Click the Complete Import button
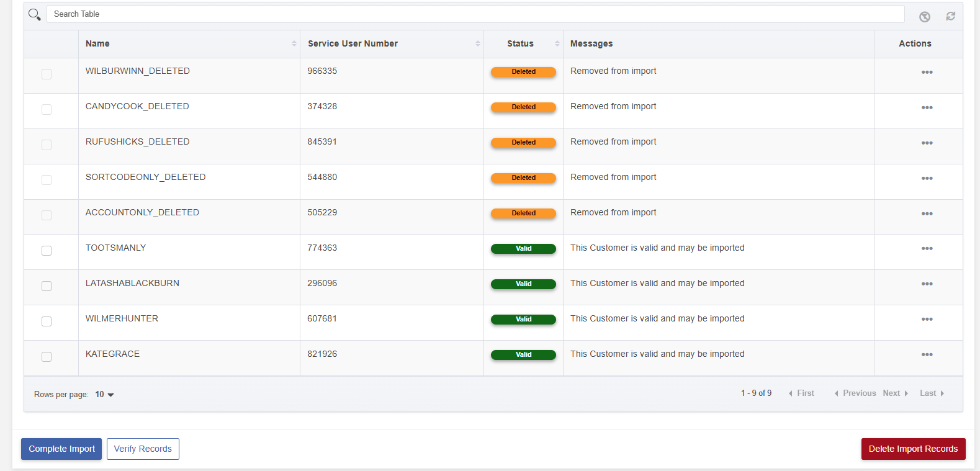This screenshot has height=471, width=980. [61, 449]
